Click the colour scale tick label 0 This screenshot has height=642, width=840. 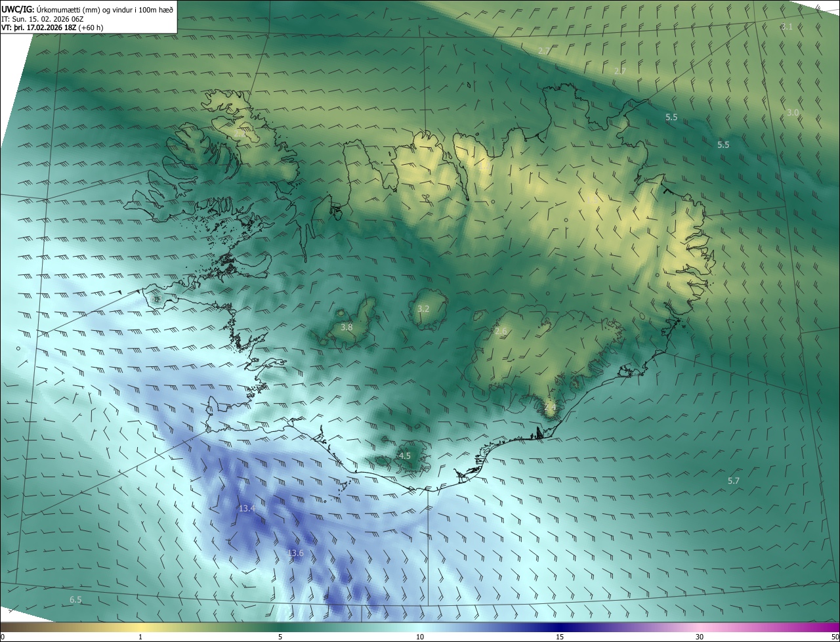point(3,637)
